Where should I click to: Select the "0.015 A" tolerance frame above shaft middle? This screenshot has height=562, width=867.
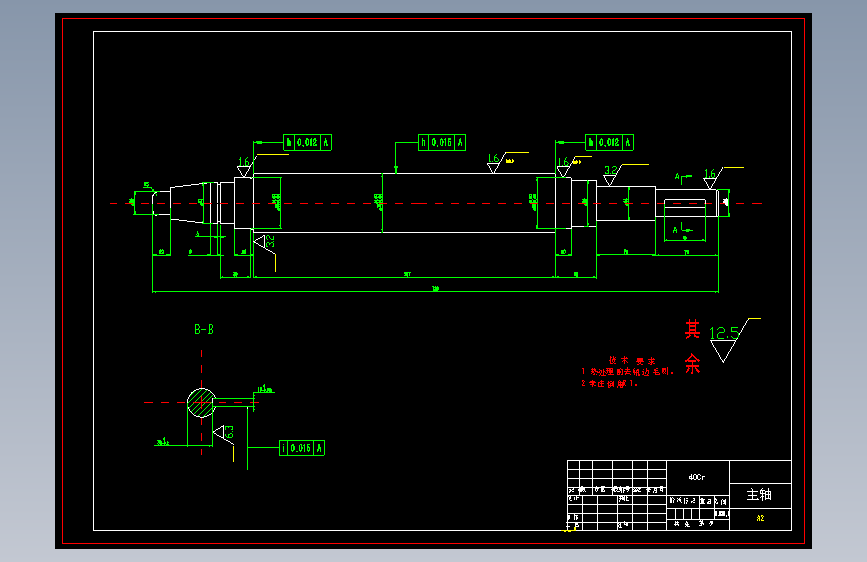(442, 143)
